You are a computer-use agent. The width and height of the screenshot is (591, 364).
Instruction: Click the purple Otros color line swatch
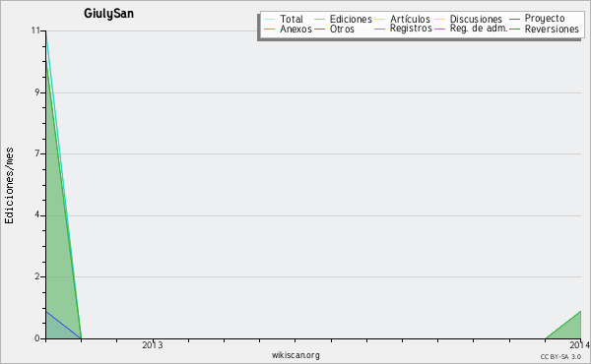click(319, 29)
